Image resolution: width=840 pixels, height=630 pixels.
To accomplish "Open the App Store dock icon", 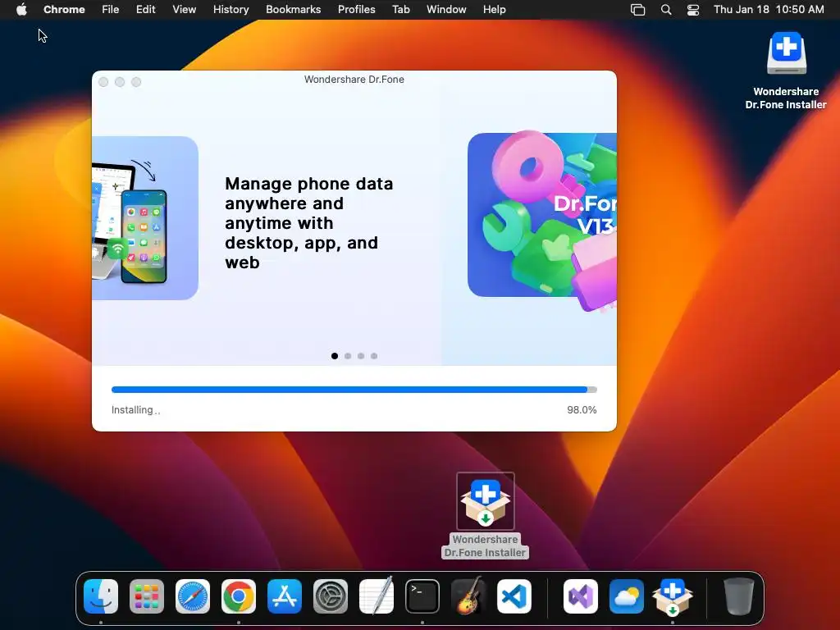I will click(285, 596).
